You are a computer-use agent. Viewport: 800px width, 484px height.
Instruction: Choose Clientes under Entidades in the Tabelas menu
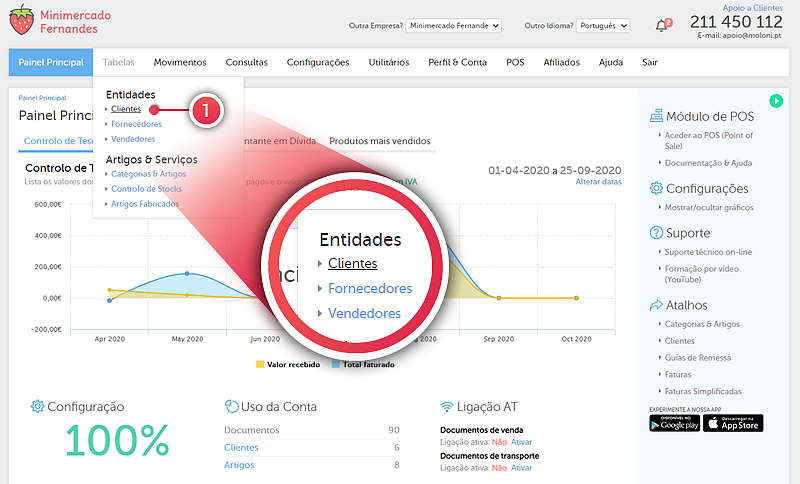(x=126, y=109)
